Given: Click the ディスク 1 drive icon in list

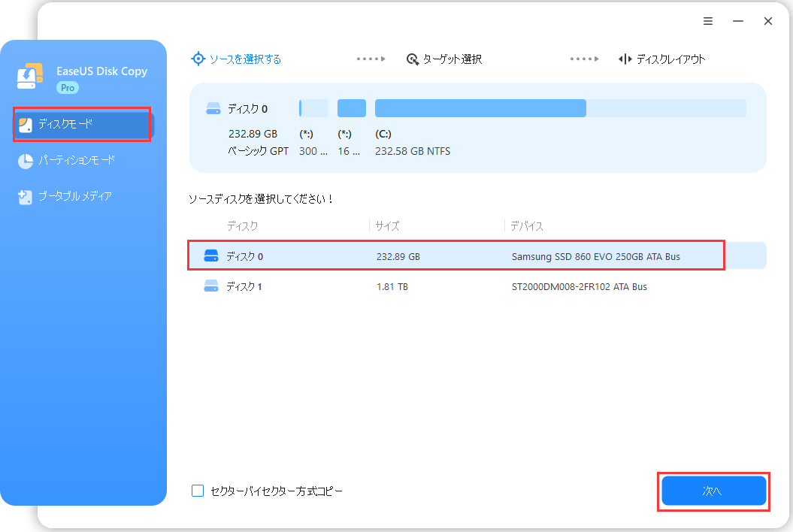Looking at the screenshot, I should coord(211,286).
